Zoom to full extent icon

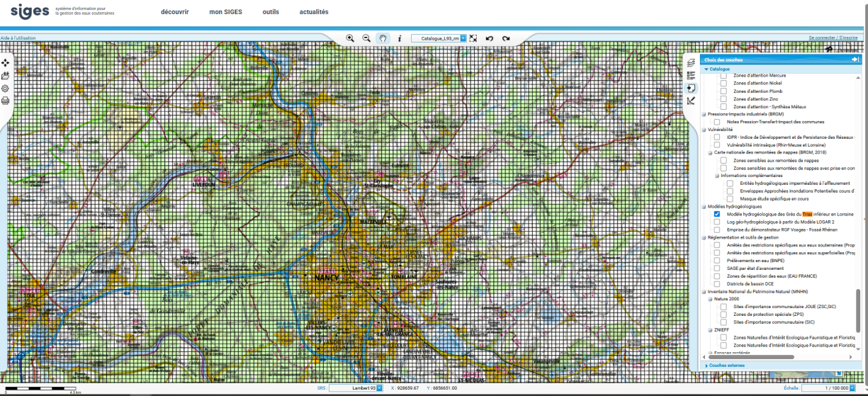pyautogui.click(x=473, y=38)
